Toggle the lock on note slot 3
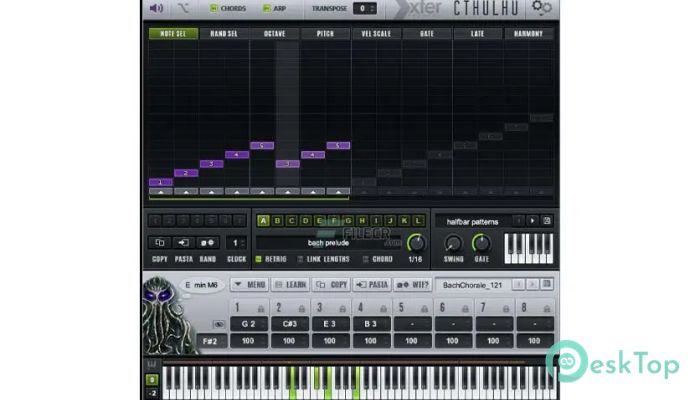 click(x=342, y=308)
